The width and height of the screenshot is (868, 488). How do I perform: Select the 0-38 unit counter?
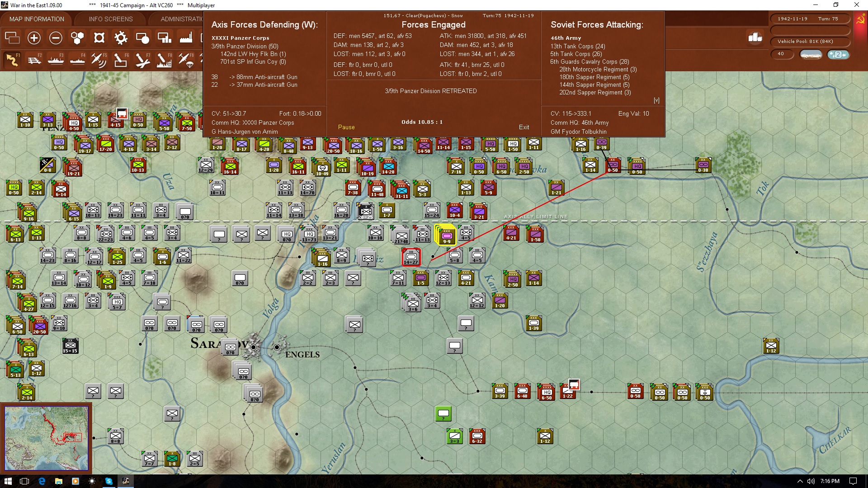pos(703,165)
